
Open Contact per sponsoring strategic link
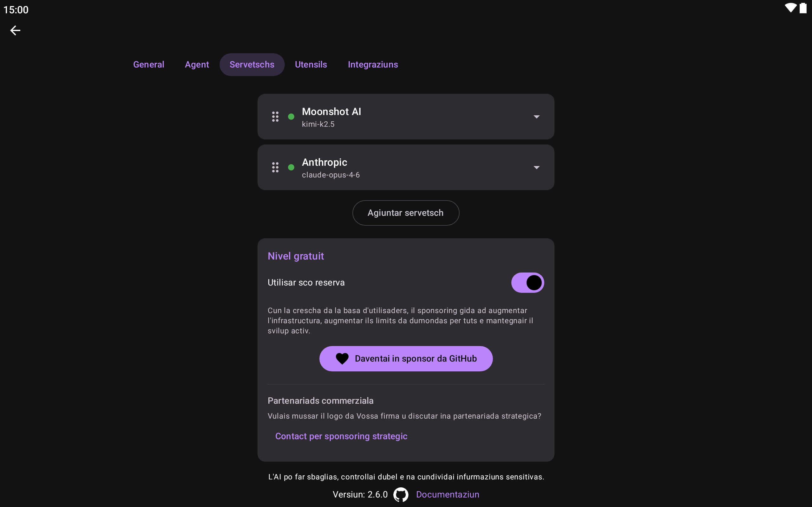click(x=341, y=436)
